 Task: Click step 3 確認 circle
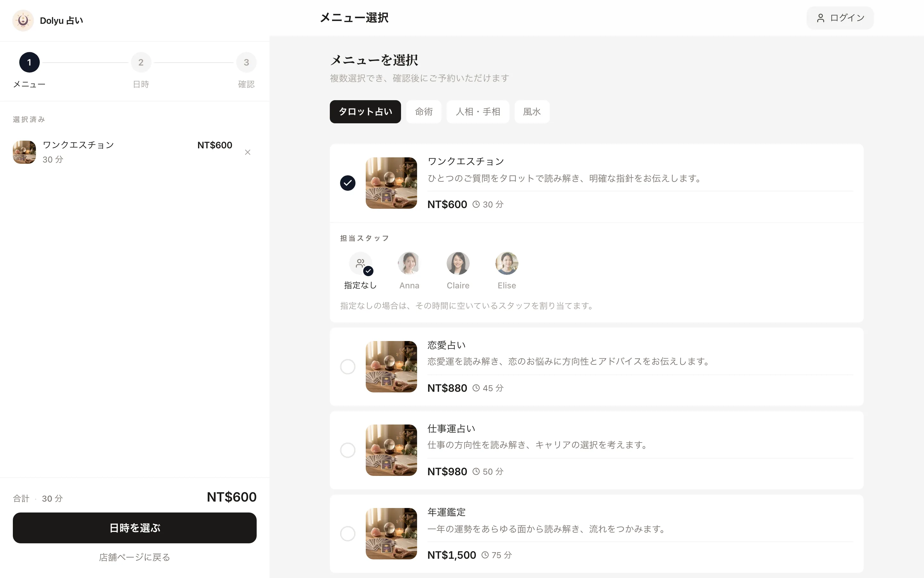246,62
